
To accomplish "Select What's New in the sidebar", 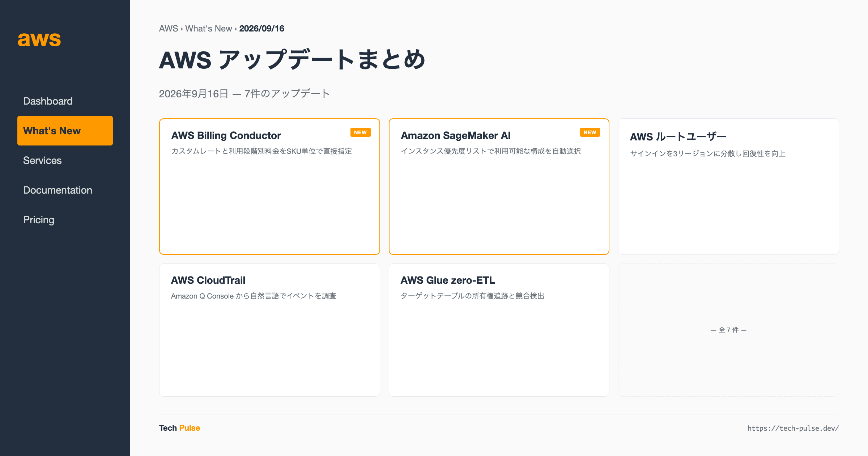I will coord(65,131).
